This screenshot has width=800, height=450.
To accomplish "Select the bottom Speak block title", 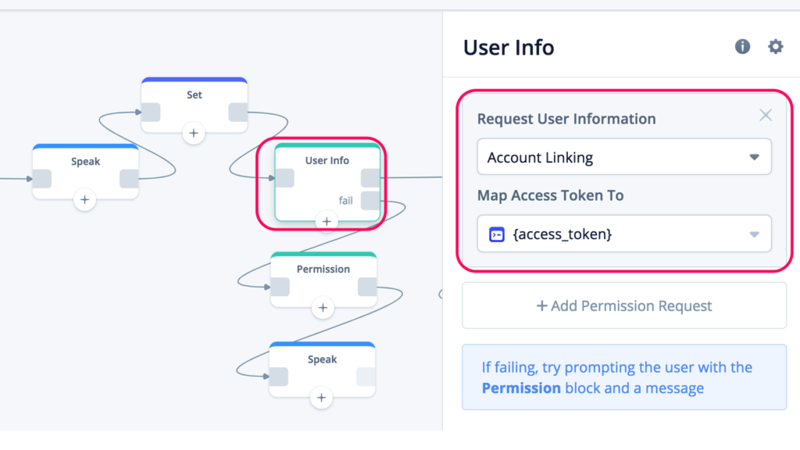I will [322, 359].
